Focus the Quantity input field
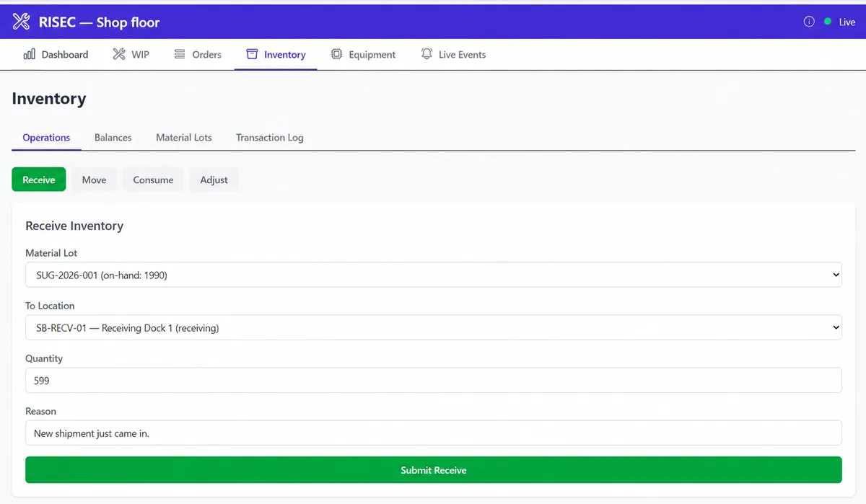 [433, 380]
